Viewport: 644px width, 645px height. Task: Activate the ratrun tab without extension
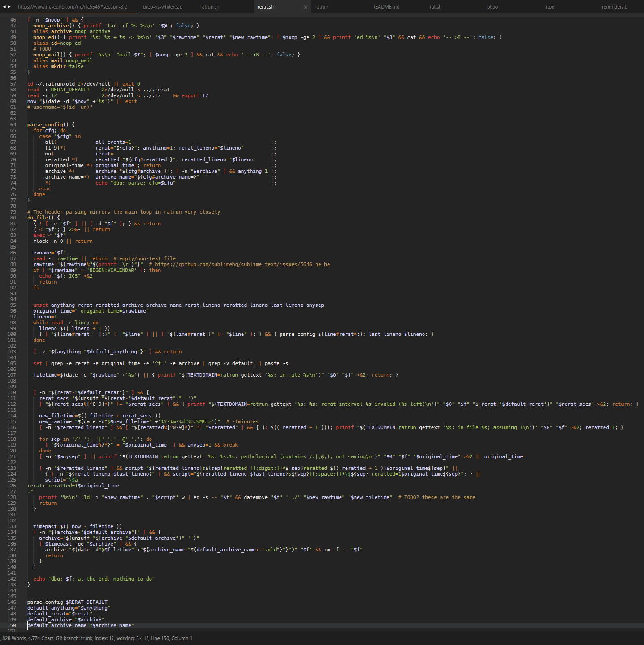point(321,7)
